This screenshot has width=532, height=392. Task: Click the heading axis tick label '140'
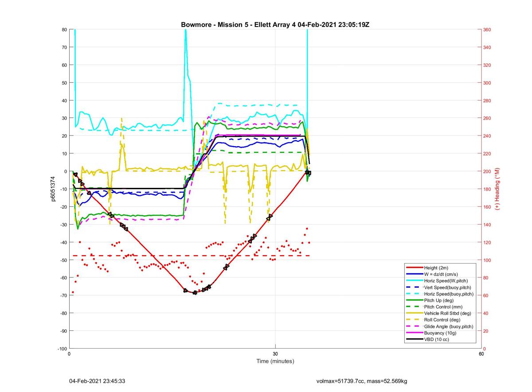coord(487,225)
